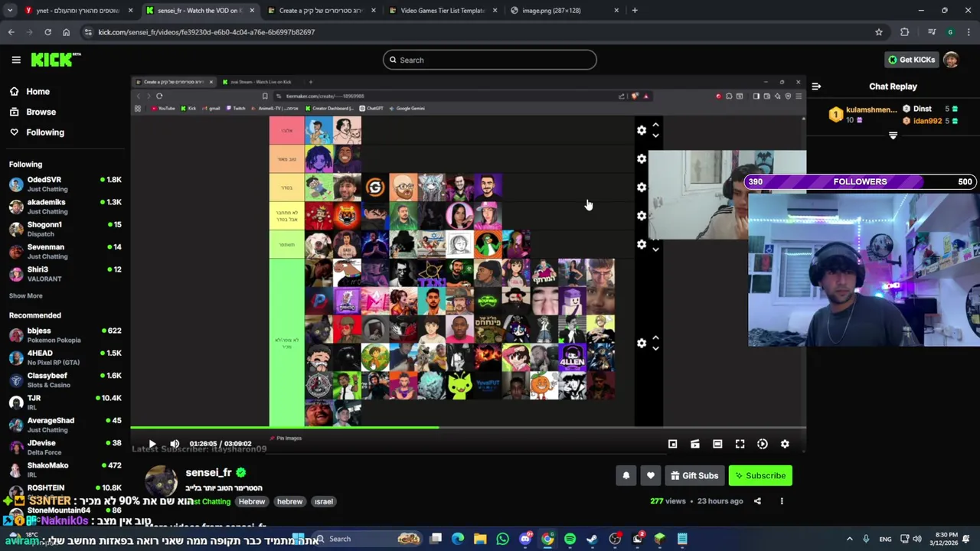Open 4HEAD recommended channel

[65, 357]
